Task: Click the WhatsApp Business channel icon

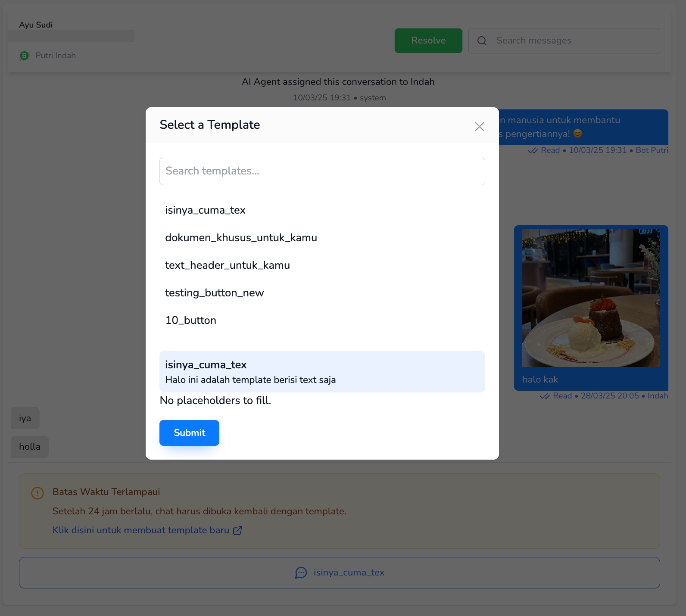Action: click(x=25, y=56)
